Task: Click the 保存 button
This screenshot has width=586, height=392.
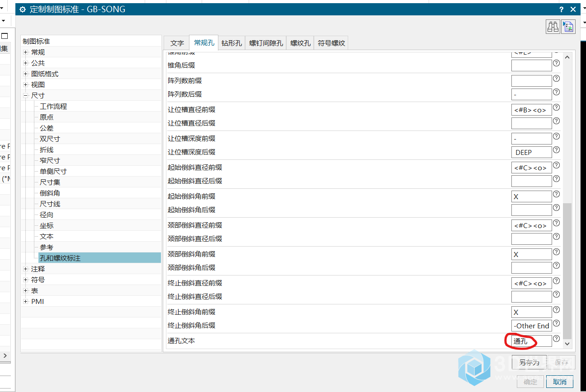Action: [x=562, y=362]
